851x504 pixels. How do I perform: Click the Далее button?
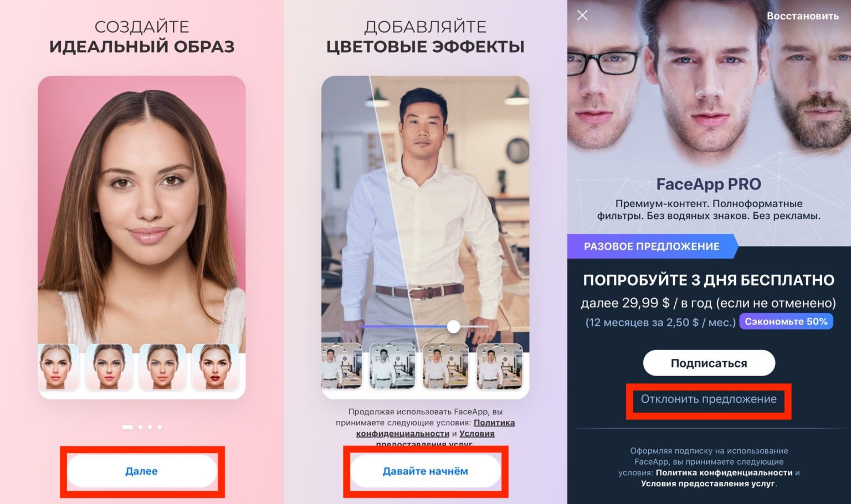(x=142, y=471)
